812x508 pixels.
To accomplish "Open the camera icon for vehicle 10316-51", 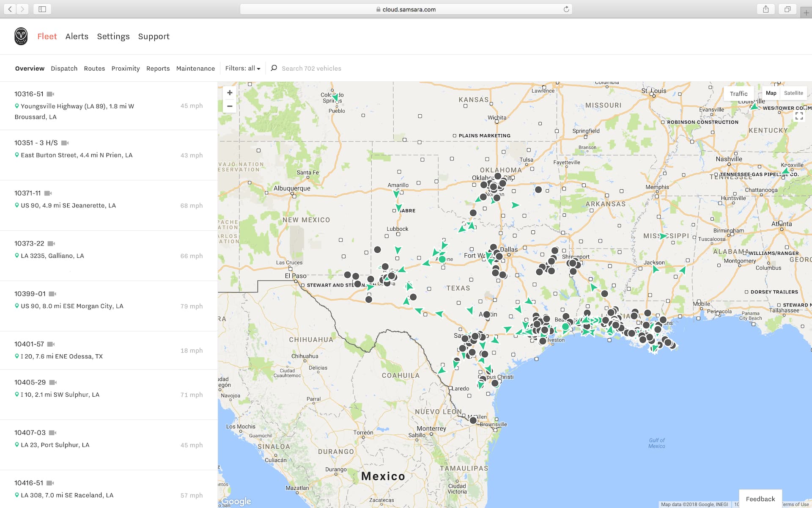I will 51,94.
